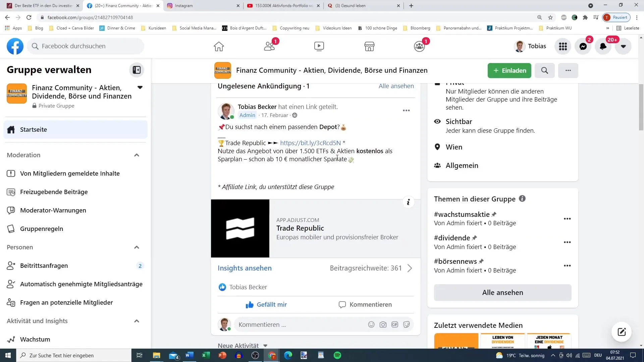Viewport: 644px width, 362px height.
Task: Open Beitrittsanfragen
Action: click(x=75, y=265)
